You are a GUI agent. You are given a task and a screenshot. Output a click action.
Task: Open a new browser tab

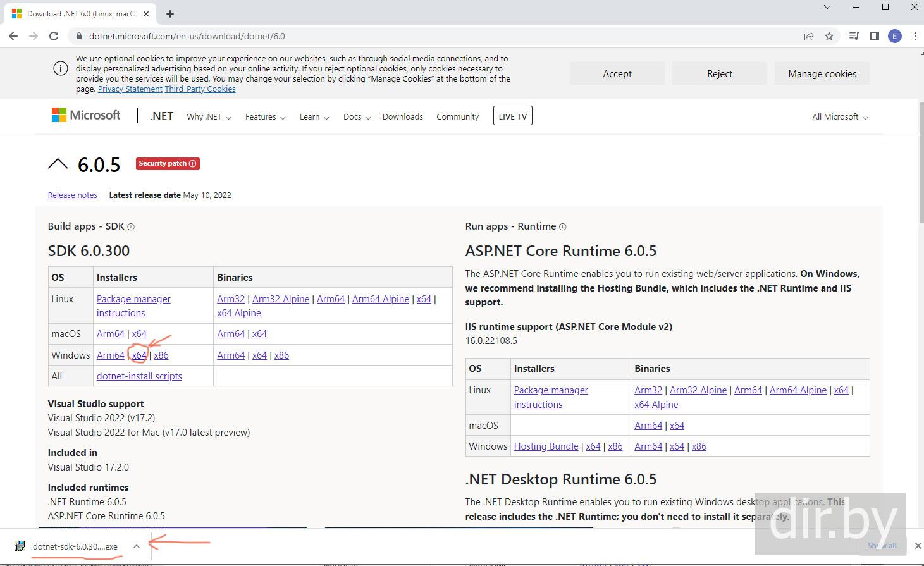tap(170, 13)
